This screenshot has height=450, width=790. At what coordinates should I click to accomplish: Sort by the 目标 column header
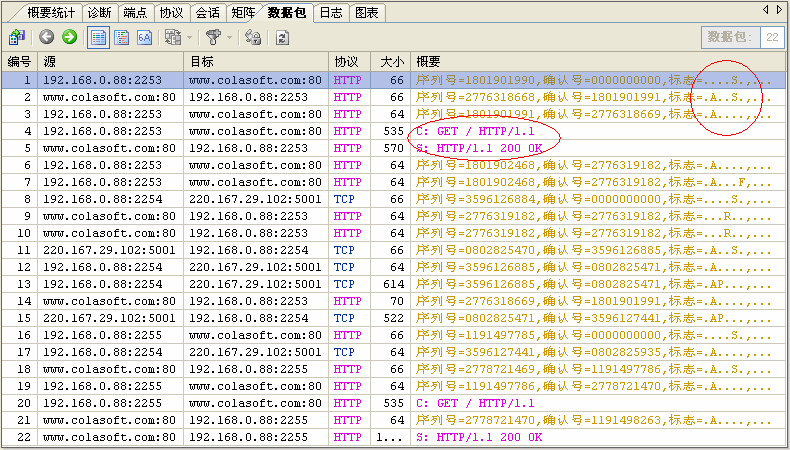tap(256, 61)
